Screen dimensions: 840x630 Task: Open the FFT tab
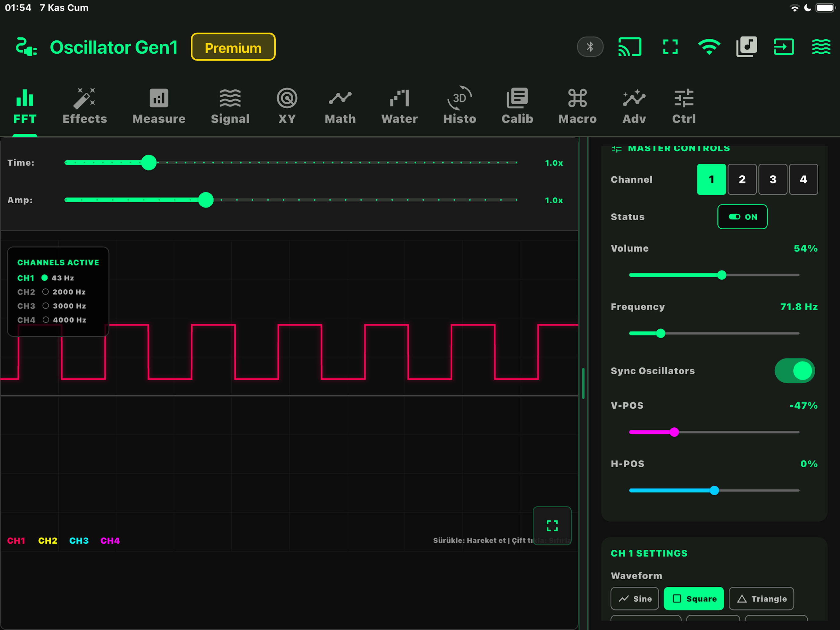point(25,106)
